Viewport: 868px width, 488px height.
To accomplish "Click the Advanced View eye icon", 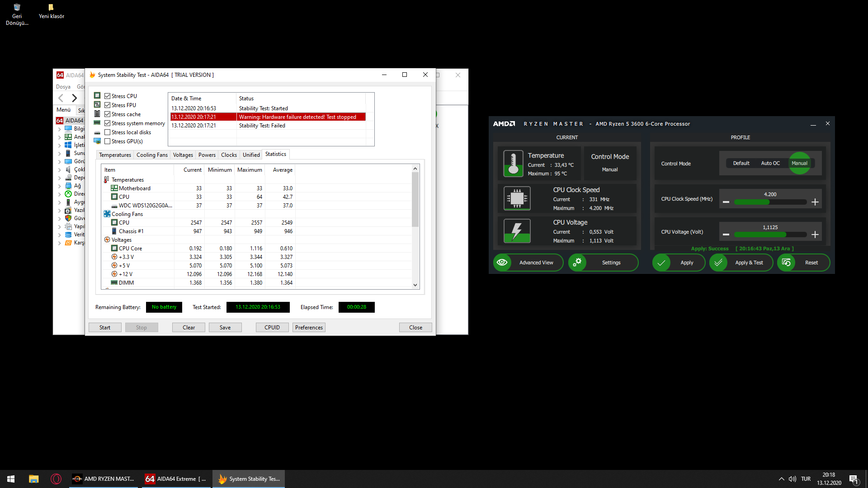I will [502, 263].
